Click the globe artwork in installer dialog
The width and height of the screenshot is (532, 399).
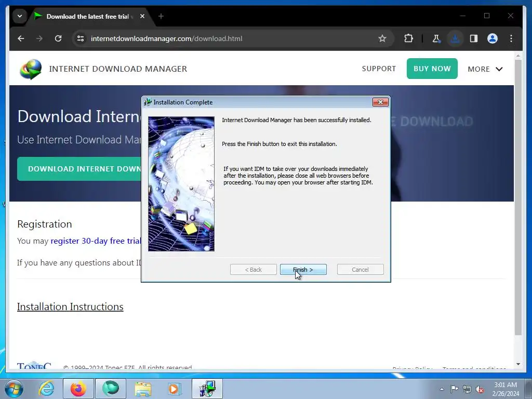[181, 184]
